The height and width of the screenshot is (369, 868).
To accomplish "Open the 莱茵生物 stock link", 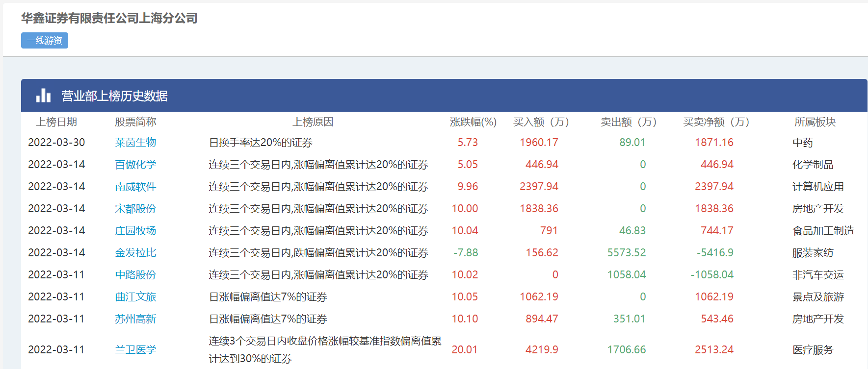I will [x=135, y=143].
